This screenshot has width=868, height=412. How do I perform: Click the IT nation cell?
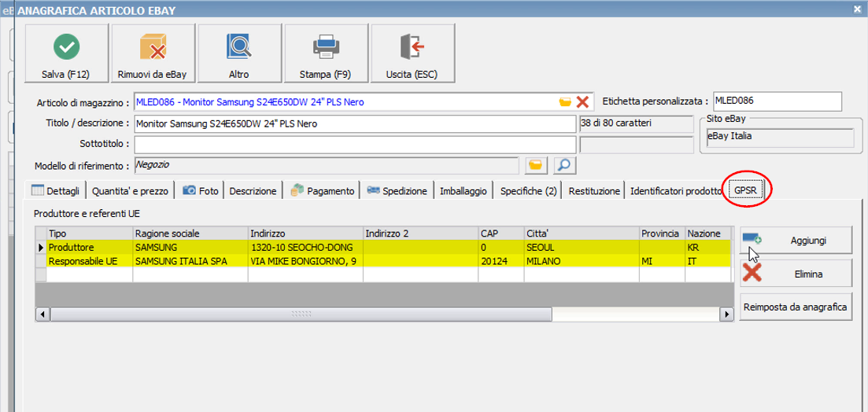click(707, 261)
